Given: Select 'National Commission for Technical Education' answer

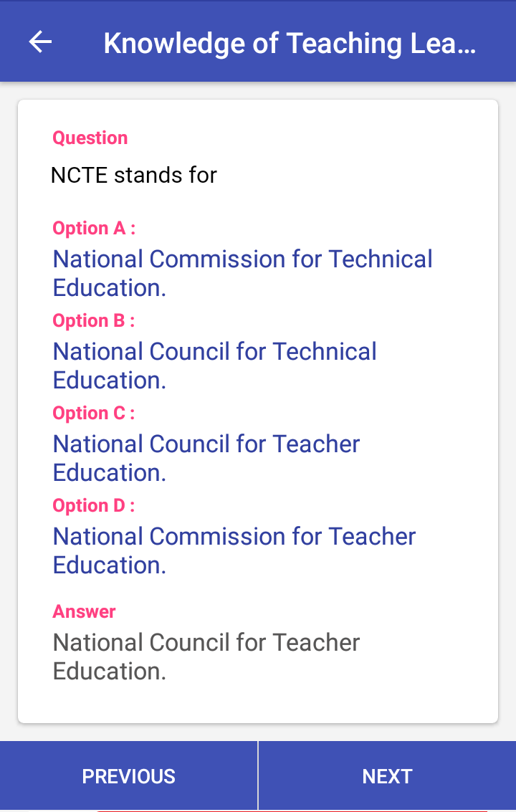Looking at the screenshot, I should click(242, 273).
